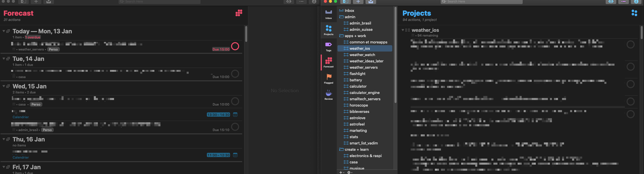Open the gear action menu below project list
The height and width of the screenshot is (174, 644).
pyautogui.click(x=350, y=172)
